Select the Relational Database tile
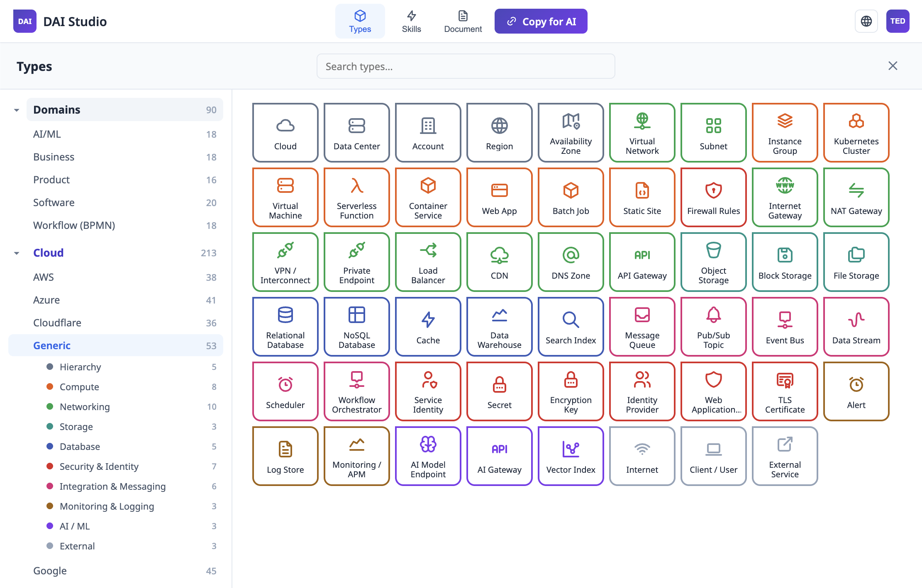 click(285, 327)
